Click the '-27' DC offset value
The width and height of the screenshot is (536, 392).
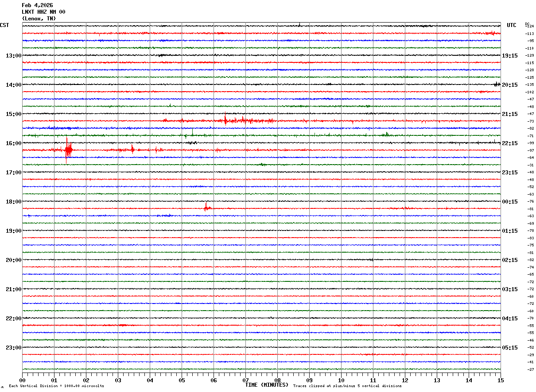point(530,369)
